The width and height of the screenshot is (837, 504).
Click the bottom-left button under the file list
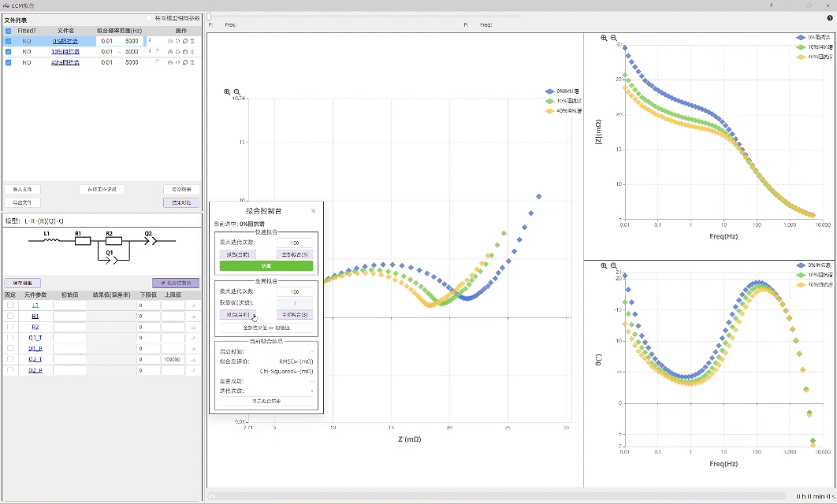pyautogui.click(x=22, y=202)
